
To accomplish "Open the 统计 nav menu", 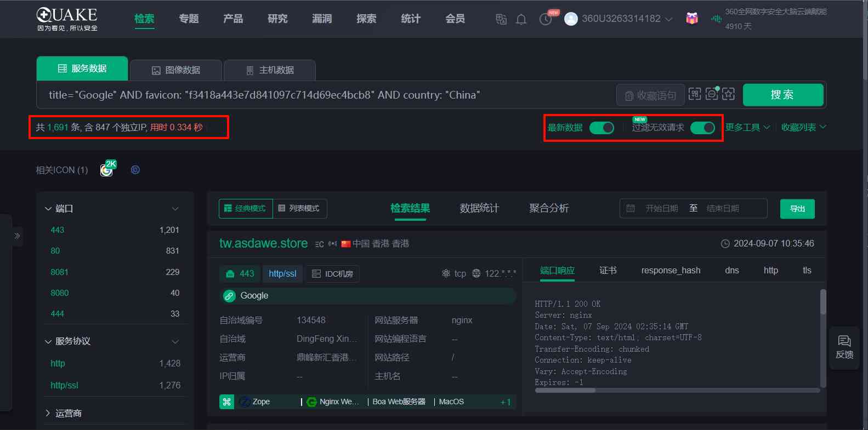I will coord(411,19).
